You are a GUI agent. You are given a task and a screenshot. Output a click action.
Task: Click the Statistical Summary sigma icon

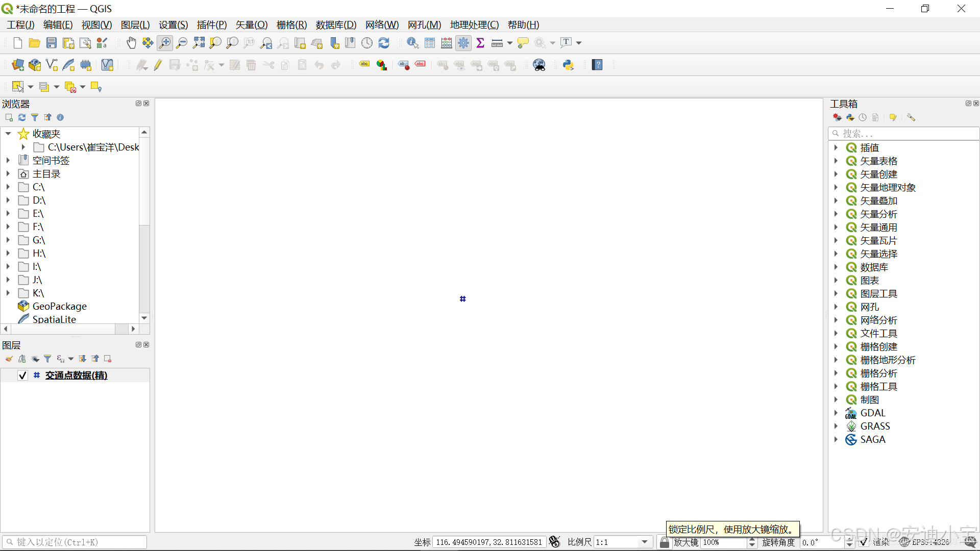pos(480,43)
